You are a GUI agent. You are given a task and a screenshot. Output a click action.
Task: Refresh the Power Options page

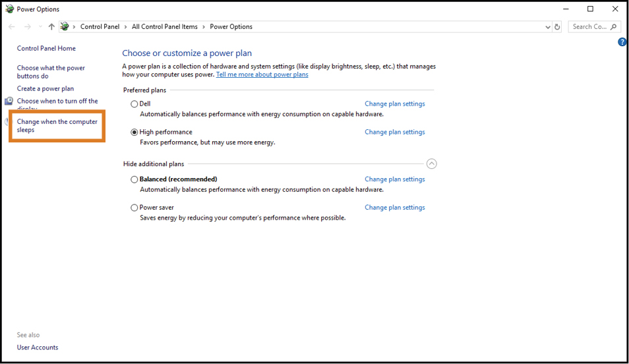(557, 27)
